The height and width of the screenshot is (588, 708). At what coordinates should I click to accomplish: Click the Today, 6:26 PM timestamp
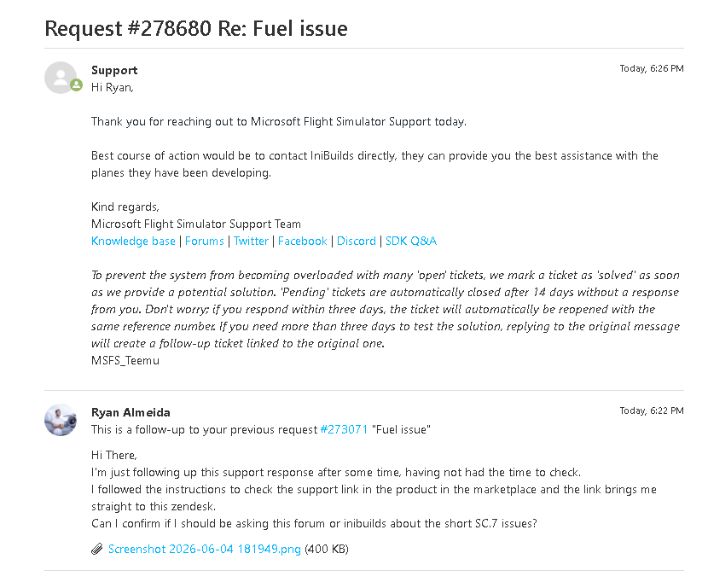pyautogui.click(x=652, y=68)
